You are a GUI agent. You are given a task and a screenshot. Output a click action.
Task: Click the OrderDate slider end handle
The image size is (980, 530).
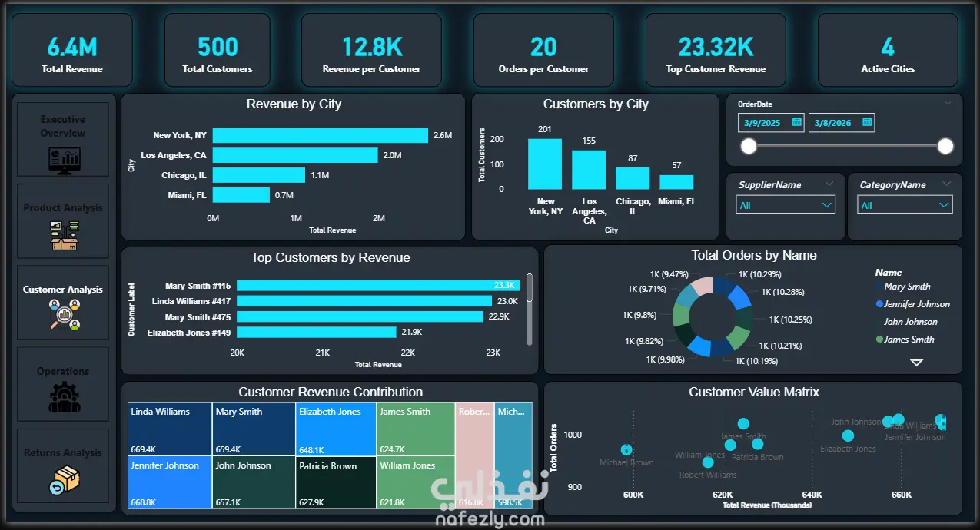pyautogui.click(x=945, y=146)
